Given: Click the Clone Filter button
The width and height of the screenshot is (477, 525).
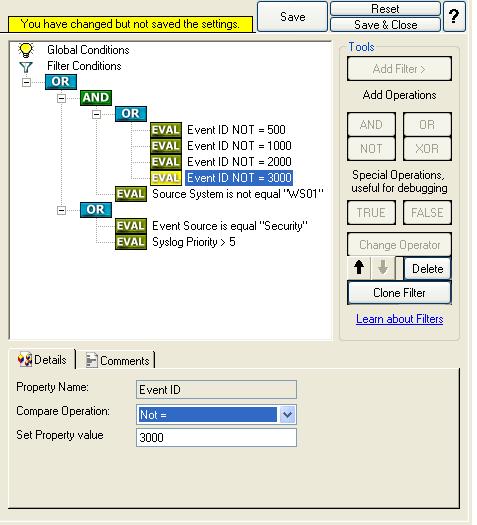Looking at the screenshot, I should [399, 293].
